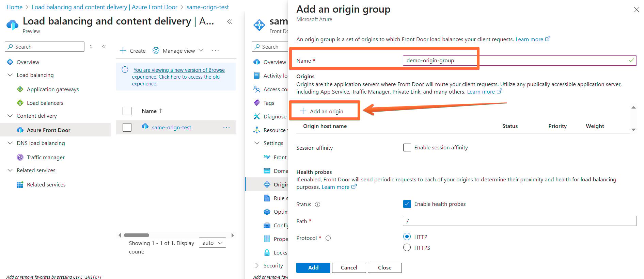Screen dimensions: 644x279
Task: Collapse Content delivery section
Action: coord(10,116)
